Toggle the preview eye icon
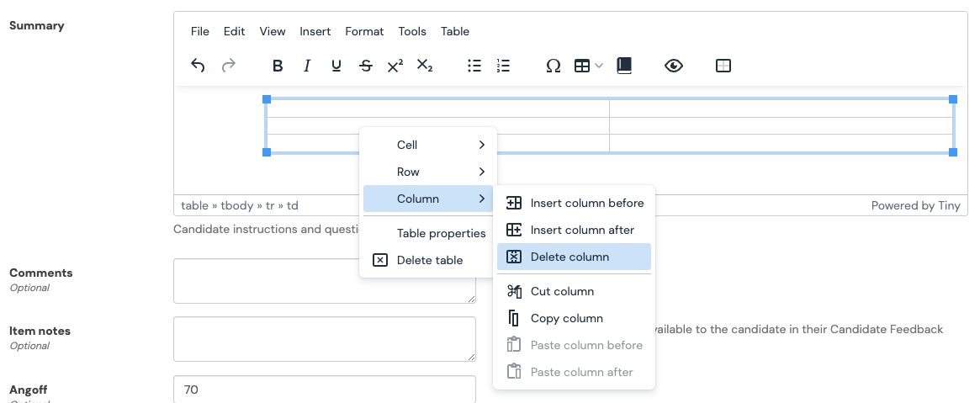 [x=673, y=66]
